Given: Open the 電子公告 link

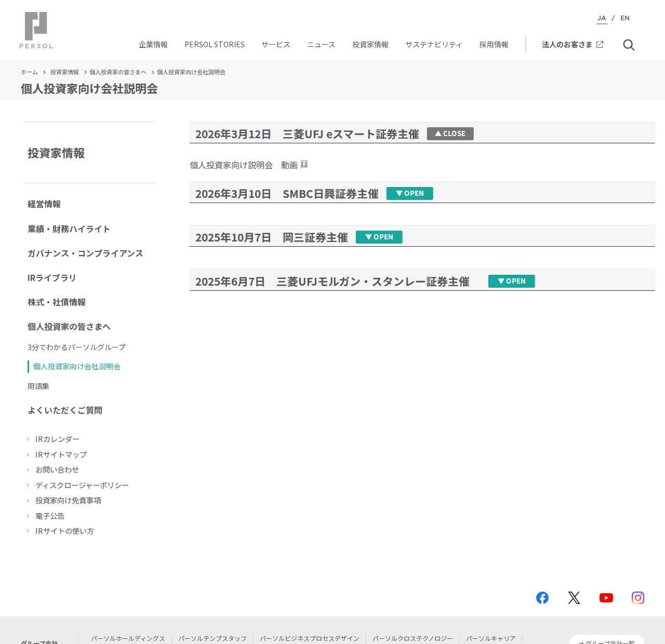Looking at the screenshot, I should click(50, 516).
